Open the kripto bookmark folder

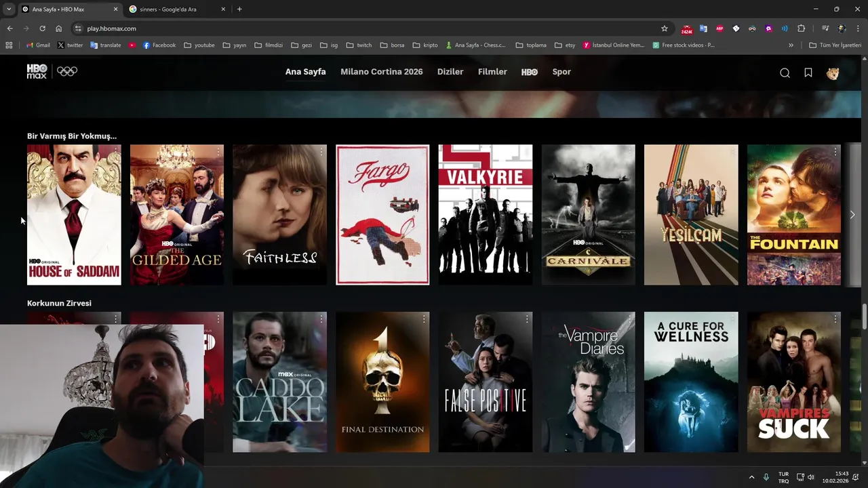click(424, 45)
